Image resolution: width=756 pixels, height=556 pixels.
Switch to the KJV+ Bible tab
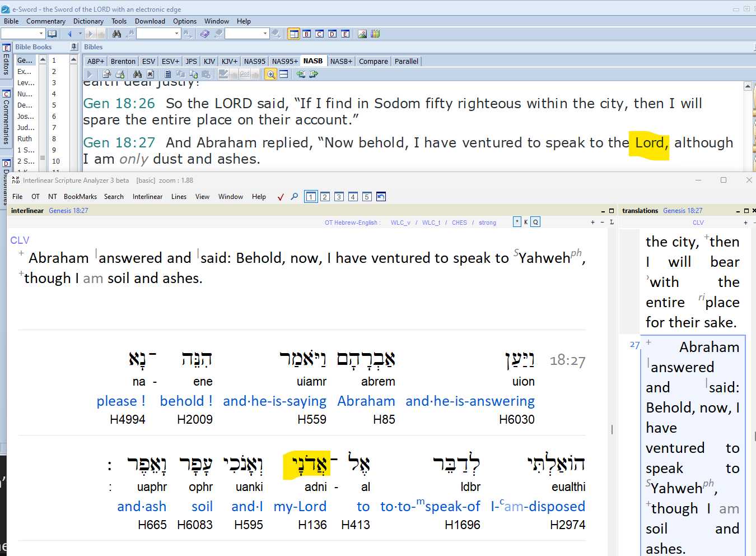230,61
